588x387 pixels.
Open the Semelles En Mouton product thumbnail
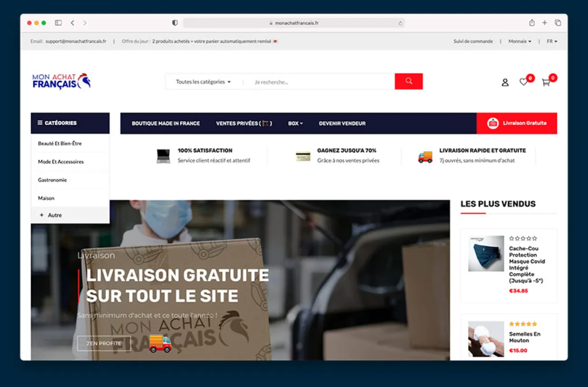pos(486,339)
